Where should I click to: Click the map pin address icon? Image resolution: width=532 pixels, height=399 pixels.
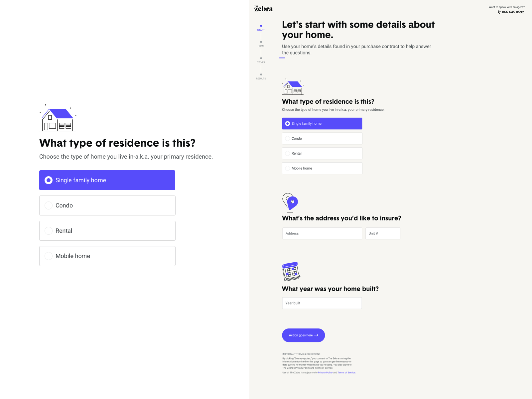click(290, 202)
